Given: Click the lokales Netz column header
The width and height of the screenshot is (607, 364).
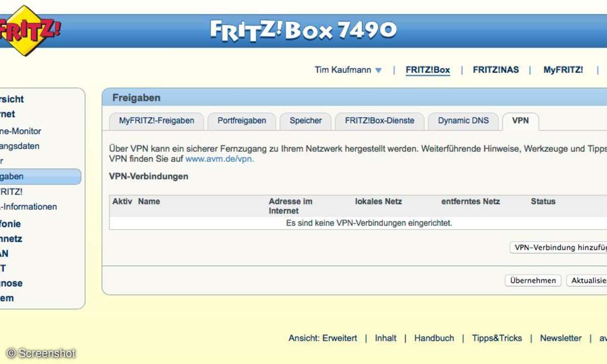Looking at the screenshot, I should coord(378,201).
